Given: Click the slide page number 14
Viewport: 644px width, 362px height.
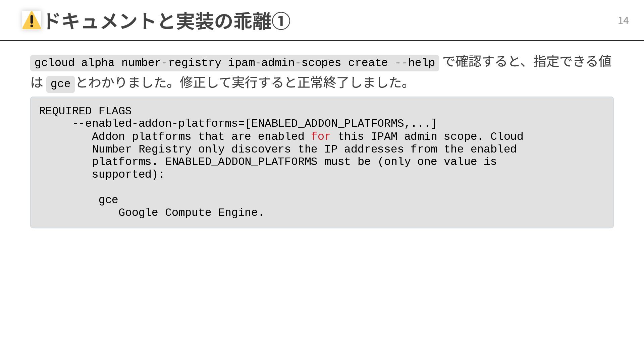Looking at the screenshot, I should [x=623, y=21].
